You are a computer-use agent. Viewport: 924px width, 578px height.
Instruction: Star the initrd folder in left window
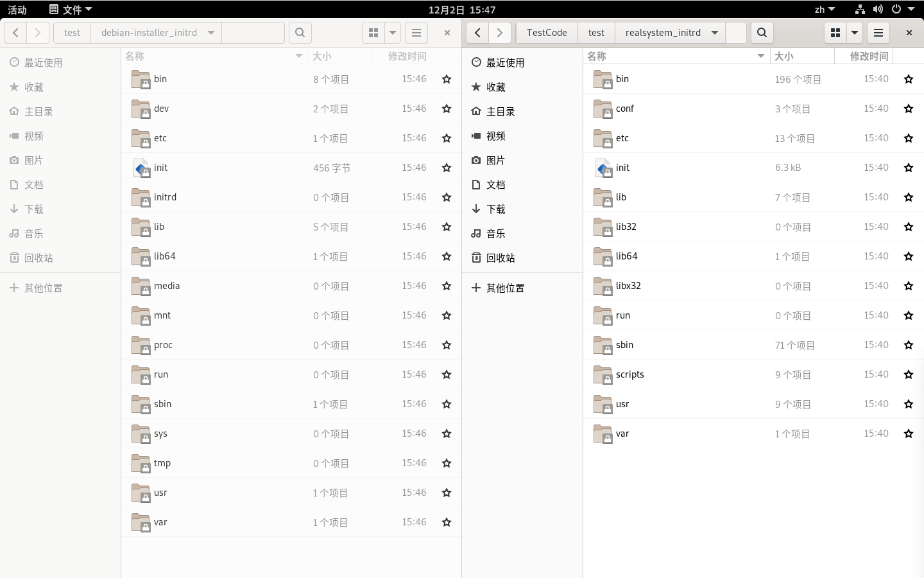pyautogui.click(x=447, y=197)
